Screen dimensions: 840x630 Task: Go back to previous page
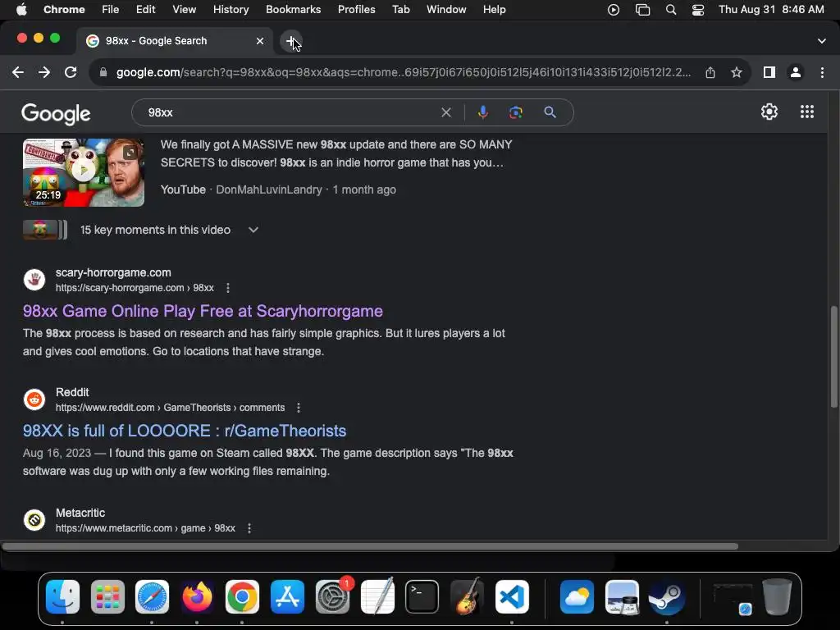point(18,72)
